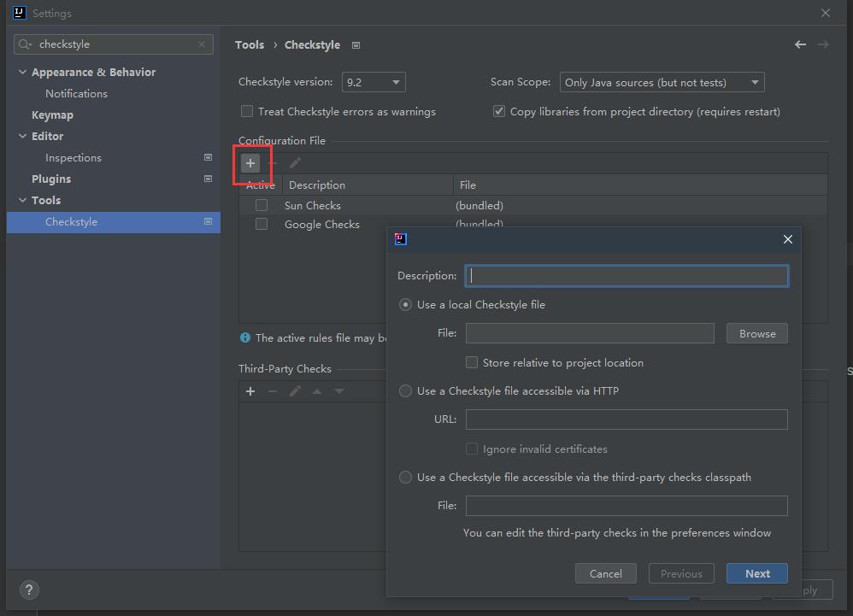
Task: Click the URL input field
Action: (x=627, y=419)
